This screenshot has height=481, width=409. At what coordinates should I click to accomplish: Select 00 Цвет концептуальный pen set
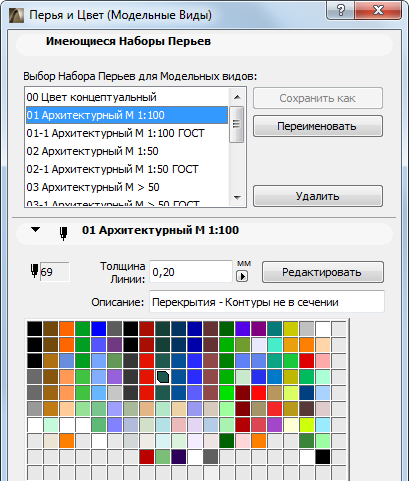tap(127, 97)
